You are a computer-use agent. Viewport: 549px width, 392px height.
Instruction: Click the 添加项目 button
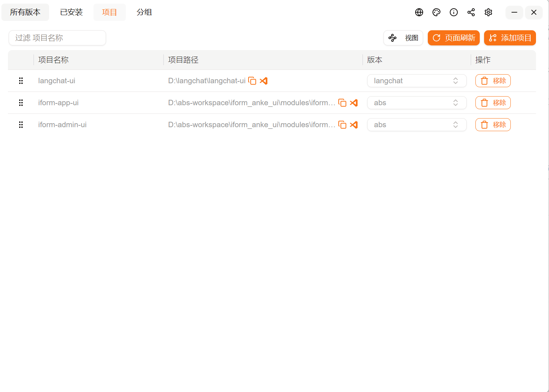point(510,38)
